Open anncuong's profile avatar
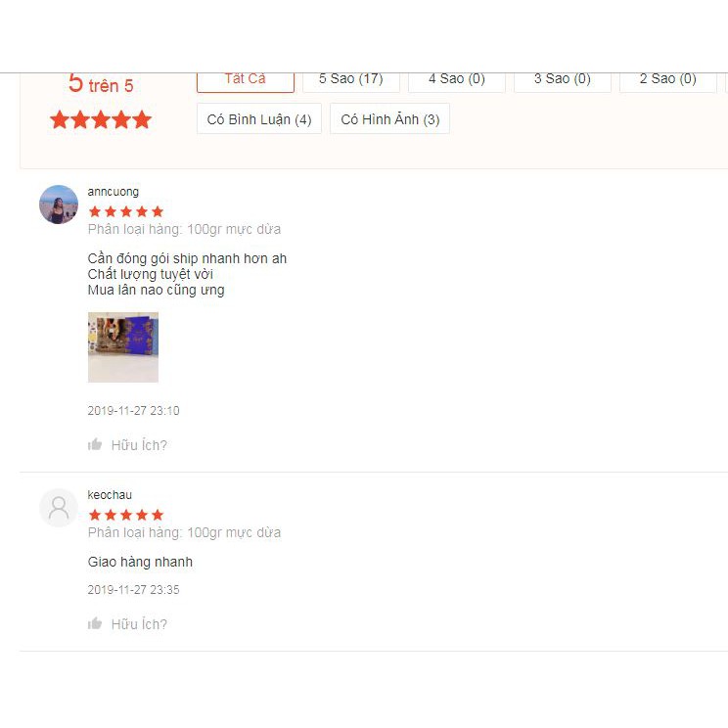The image size is (728, 728). coord(59,205)
